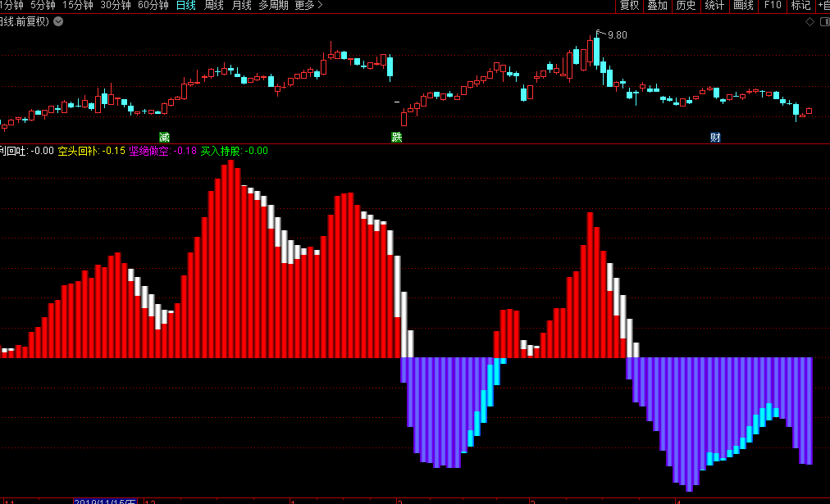Click the 叠加 overlay button

click(657, 6)
